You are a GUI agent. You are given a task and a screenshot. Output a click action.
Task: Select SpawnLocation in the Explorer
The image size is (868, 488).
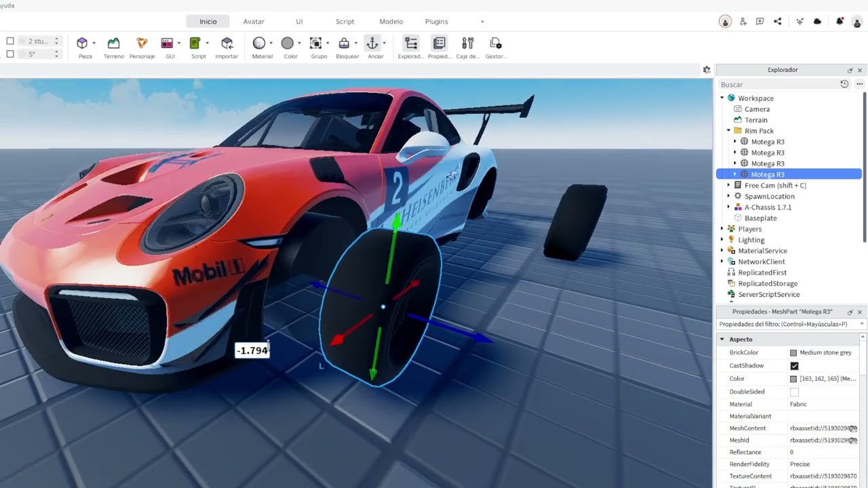(769, 197)
